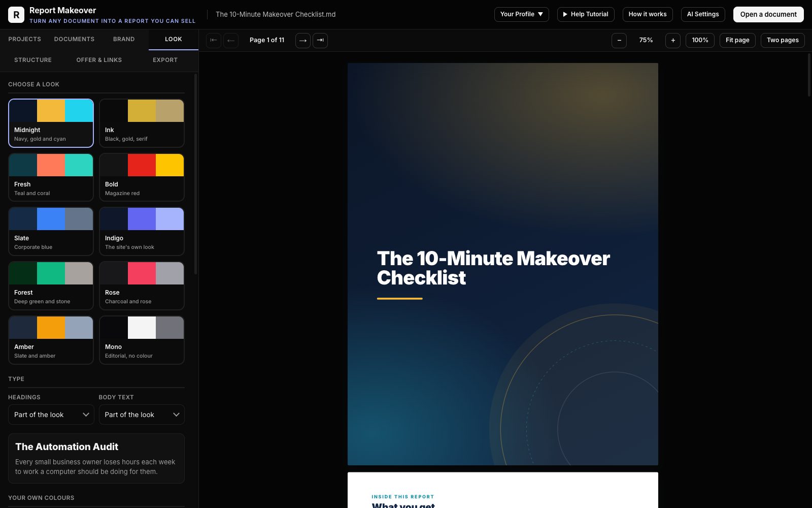Switch to the Projects tab
The image size is (812, 508).
point(24,39)
